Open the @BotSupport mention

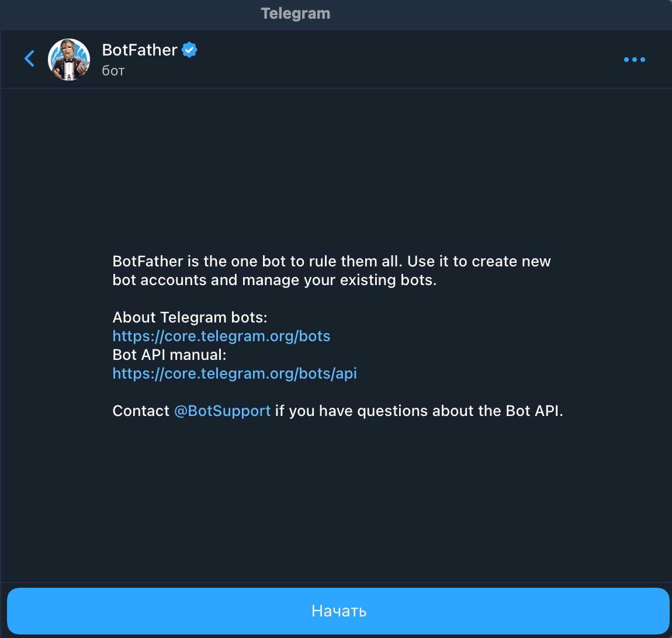(222, 411)
